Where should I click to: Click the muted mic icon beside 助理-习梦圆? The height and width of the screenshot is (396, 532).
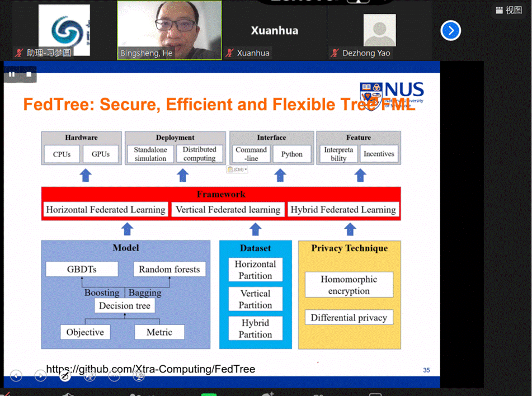pyautogui.click(x=20, y=53)
